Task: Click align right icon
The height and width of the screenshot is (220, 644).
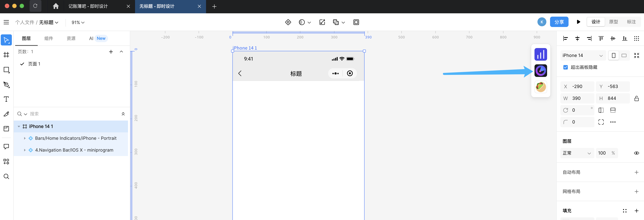Action: (x=589, y=38)
